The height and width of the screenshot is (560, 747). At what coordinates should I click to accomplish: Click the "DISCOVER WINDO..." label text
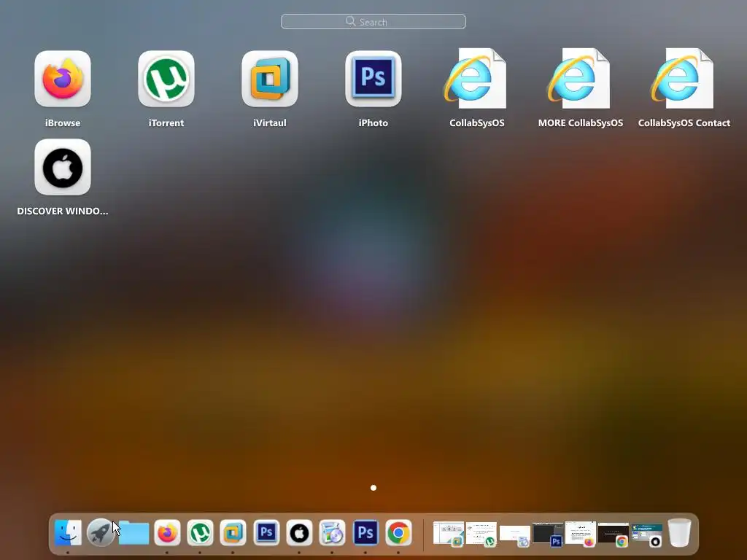click(63, 211)
